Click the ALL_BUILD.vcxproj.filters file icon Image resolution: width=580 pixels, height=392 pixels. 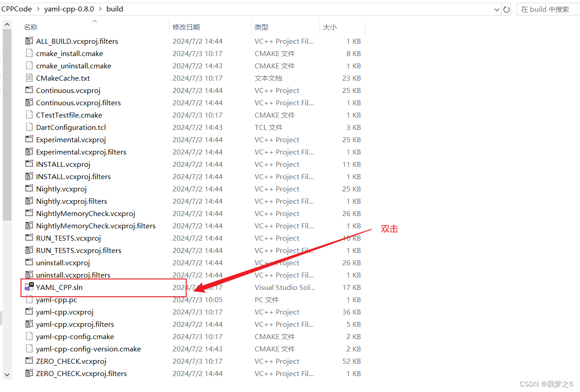point(29,41)
